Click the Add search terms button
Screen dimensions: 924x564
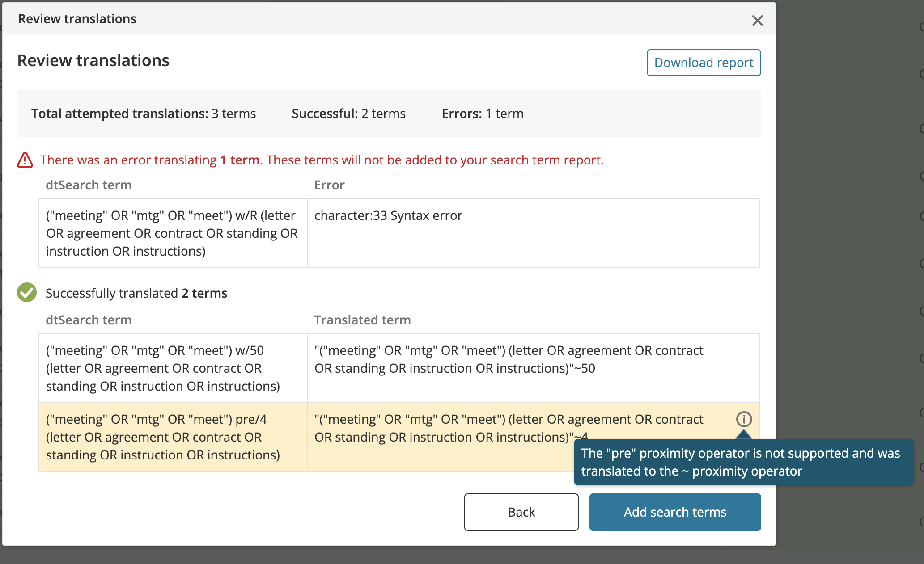674,512
